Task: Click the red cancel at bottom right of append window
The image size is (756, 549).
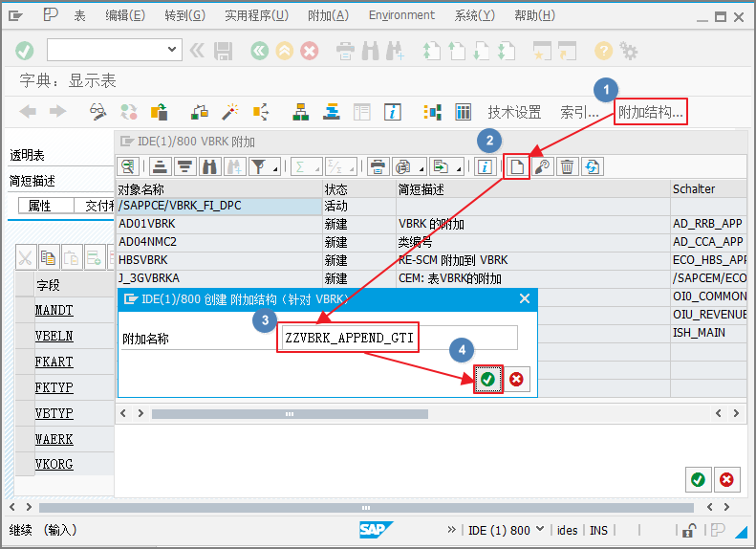Action: tap(726, 479)
